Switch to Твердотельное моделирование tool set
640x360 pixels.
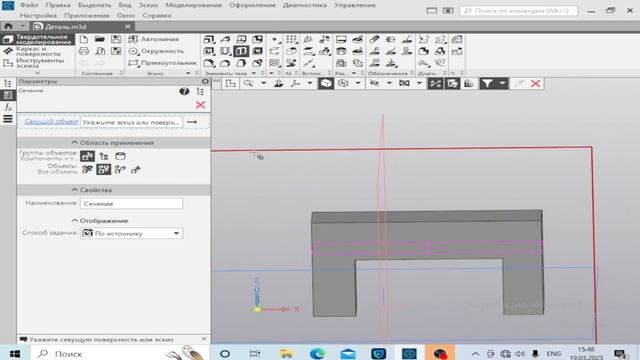coord(38,39)
